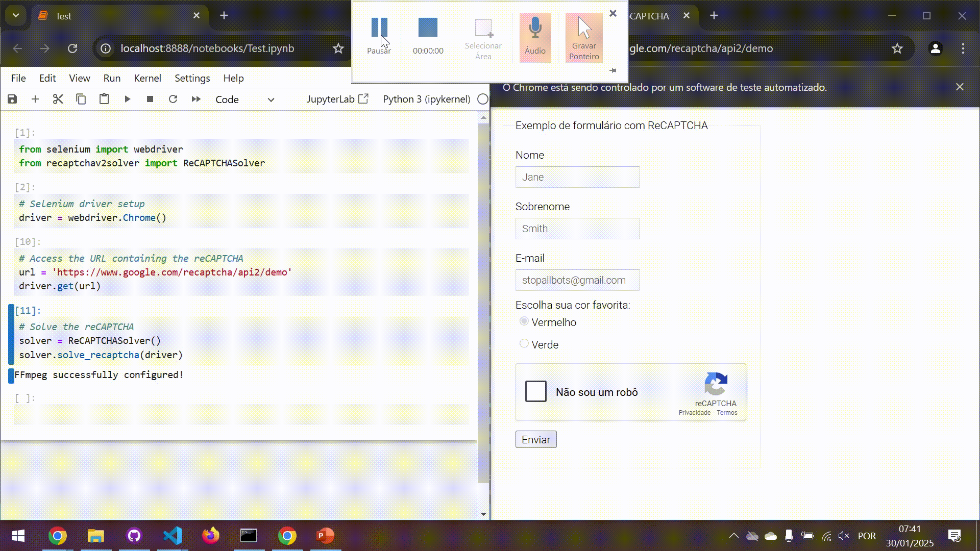Select the Verde radio option
Screen dimensions: 980x551
coord(524,344)
